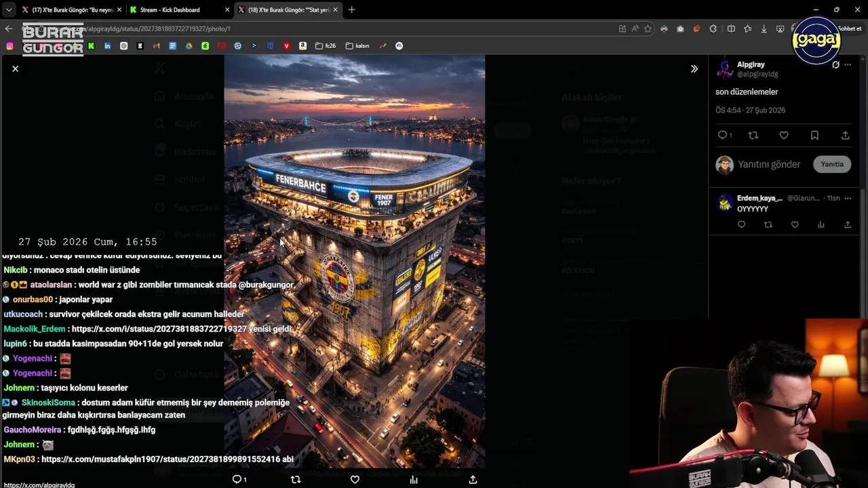
Task: Click reply icon below the stadium photo
Action: [239, 479]
